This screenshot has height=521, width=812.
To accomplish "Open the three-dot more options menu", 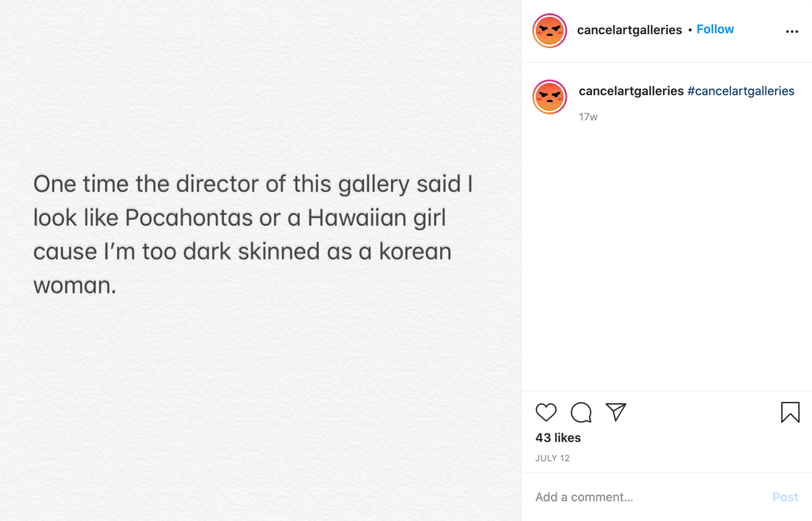I will pyautogui.click(x=792, y=32).
